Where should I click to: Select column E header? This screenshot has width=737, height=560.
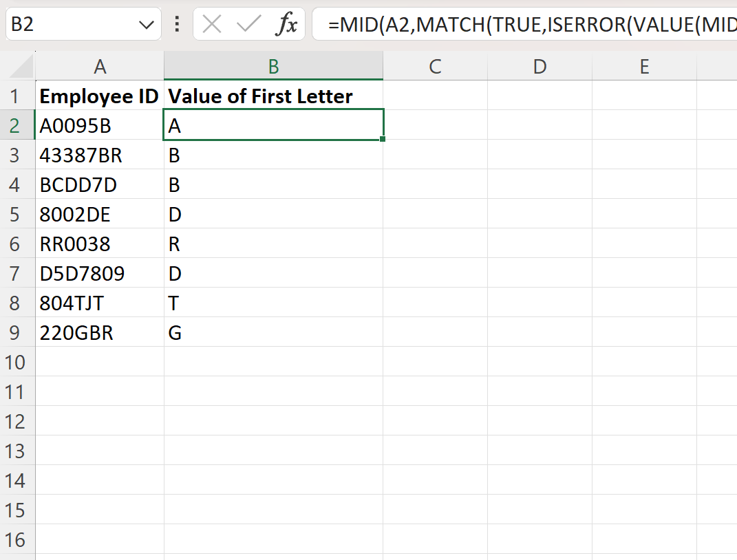point(644,66)
